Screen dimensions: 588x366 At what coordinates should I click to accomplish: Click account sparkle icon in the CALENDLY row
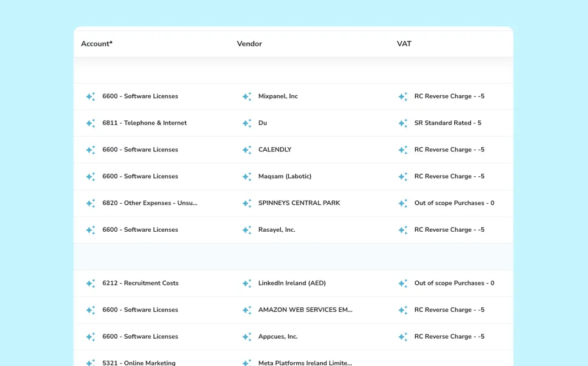pos(91,149)
